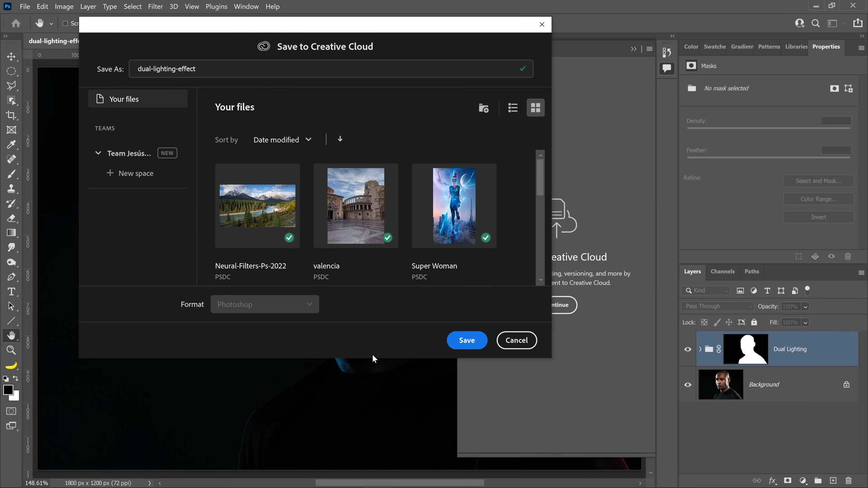Toggle sort order direction arrow
868x488 pixels.
point(340,139)
